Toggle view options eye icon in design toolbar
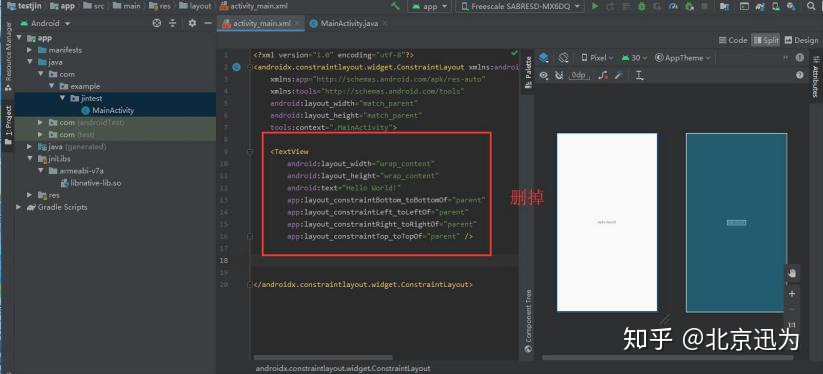This screenshot has width=823, height=374. (544, 76)
